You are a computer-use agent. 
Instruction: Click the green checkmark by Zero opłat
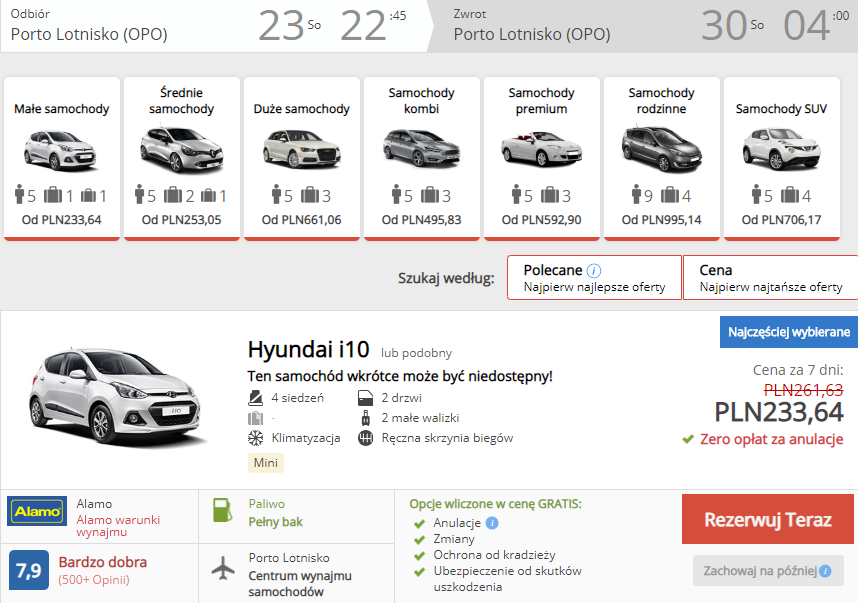(x=688, y=439)
